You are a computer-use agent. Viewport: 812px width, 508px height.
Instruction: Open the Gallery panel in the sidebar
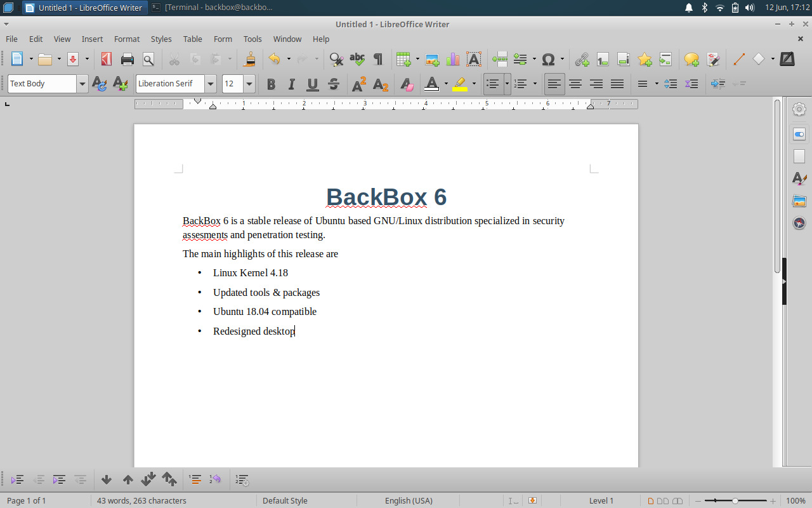[799, 201]
